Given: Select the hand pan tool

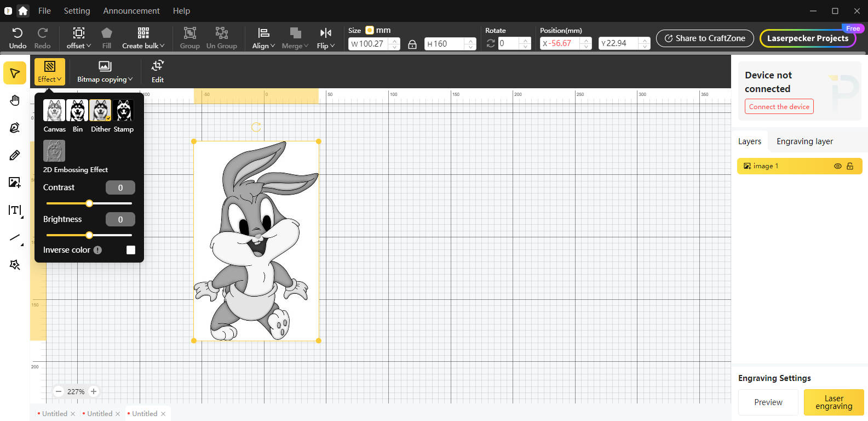Looking at the screenshot, I should pyautogui.click(x=15, y=100).
